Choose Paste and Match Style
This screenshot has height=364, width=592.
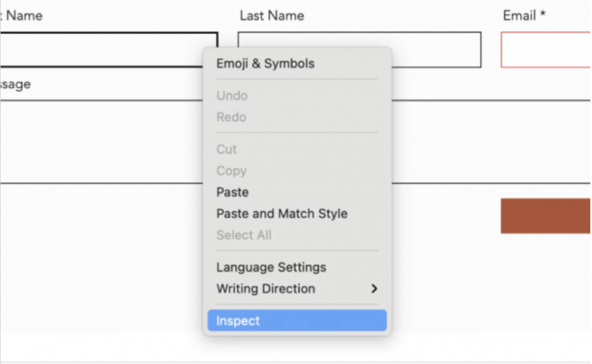coord(282,214)
